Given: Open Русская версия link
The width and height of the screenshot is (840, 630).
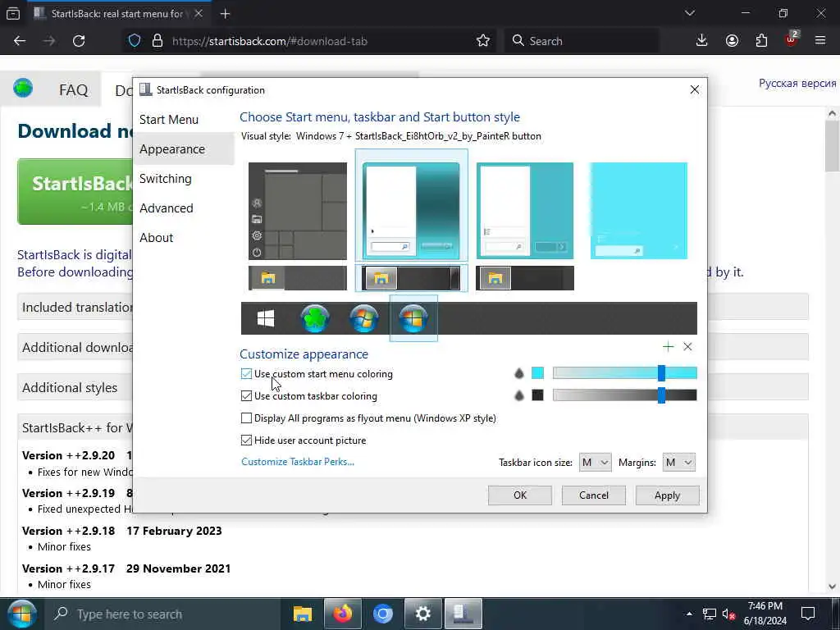Looking at the screenshot, I should click(797, 83).
